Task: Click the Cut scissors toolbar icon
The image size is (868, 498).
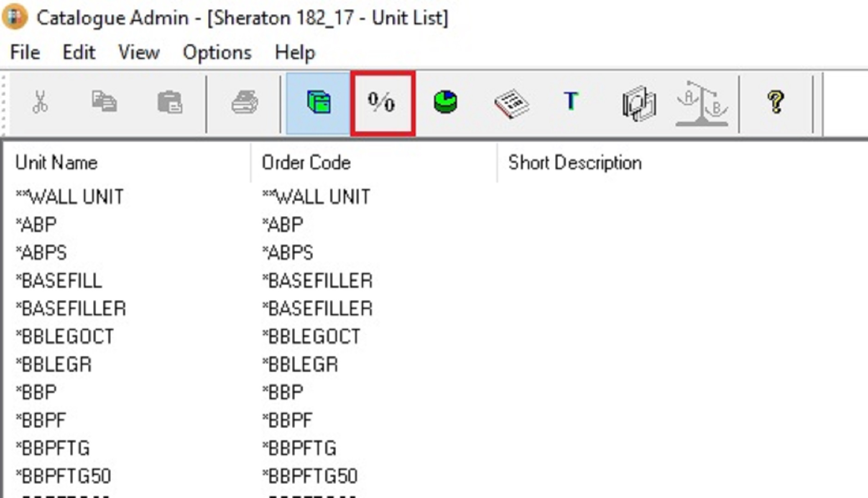Action: tap(40, 102)
